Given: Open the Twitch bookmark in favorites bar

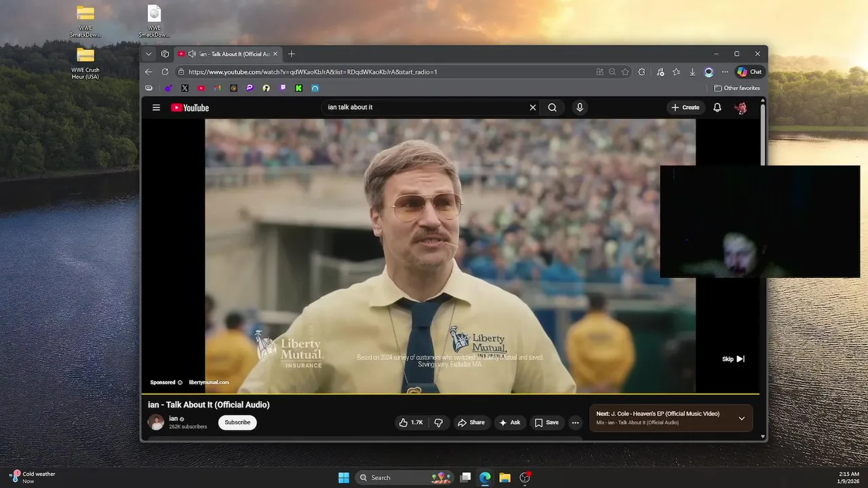Looking at the screenshot, I should (283, 88).
